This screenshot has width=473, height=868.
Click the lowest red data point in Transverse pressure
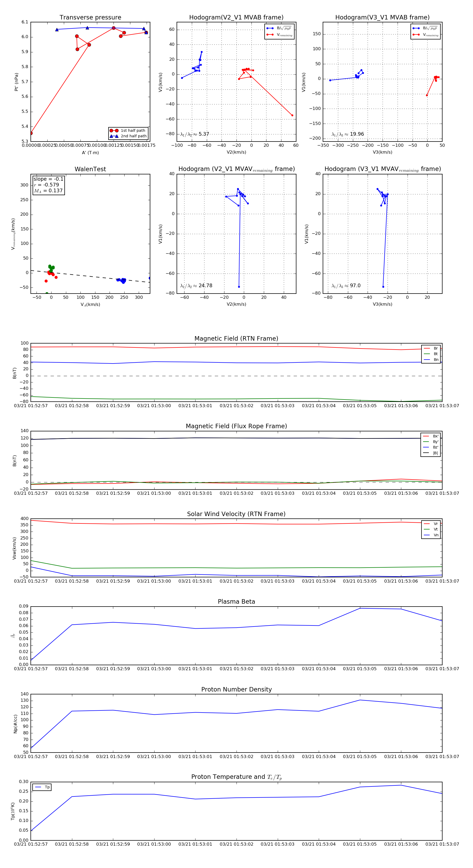(31, 133)
